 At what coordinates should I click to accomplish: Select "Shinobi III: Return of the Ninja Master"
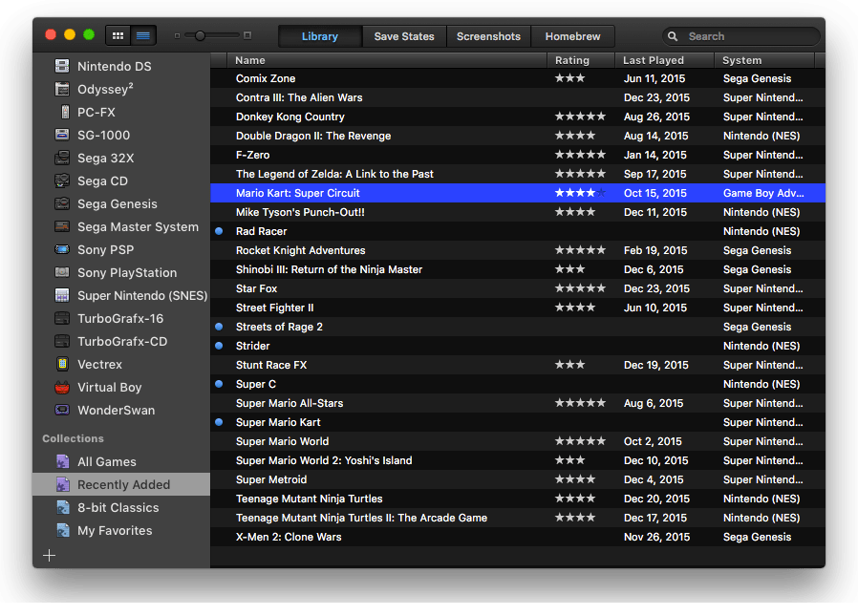(x=518, y=269)
